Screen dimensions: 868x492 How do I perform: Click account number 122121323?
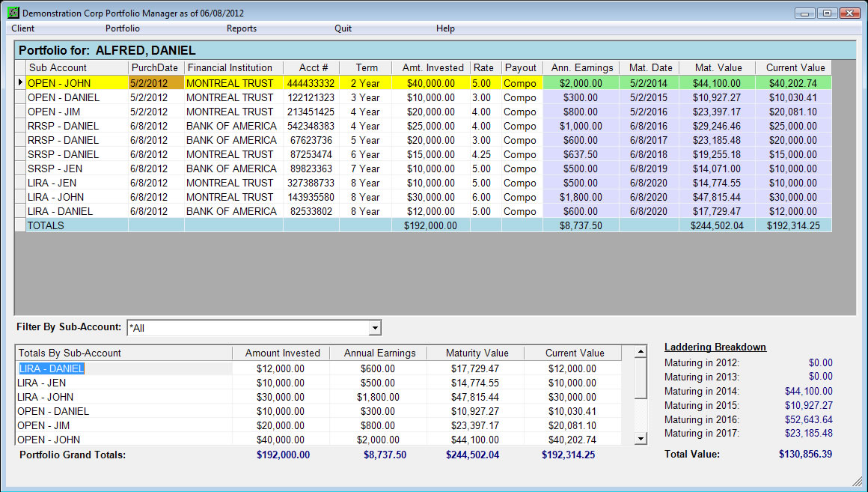click(311, 97)
